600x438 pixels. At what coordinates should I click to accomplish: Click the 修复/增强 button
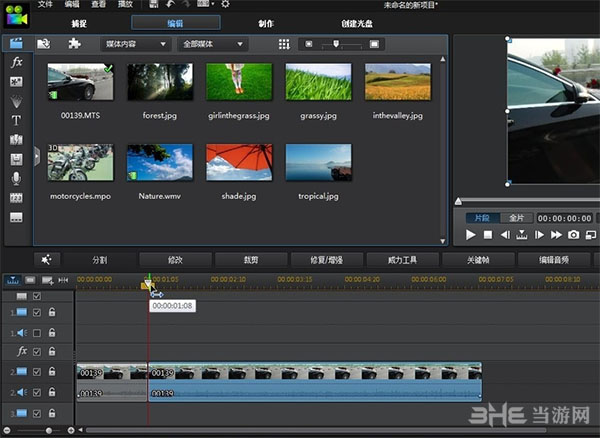pyautogui.click(x=327, y=260)
